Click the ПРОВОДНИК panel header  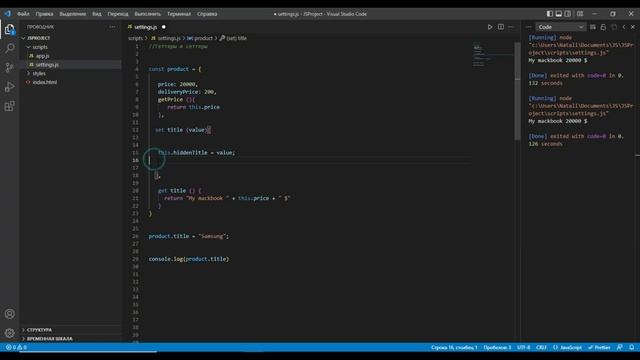coord(40,27)
